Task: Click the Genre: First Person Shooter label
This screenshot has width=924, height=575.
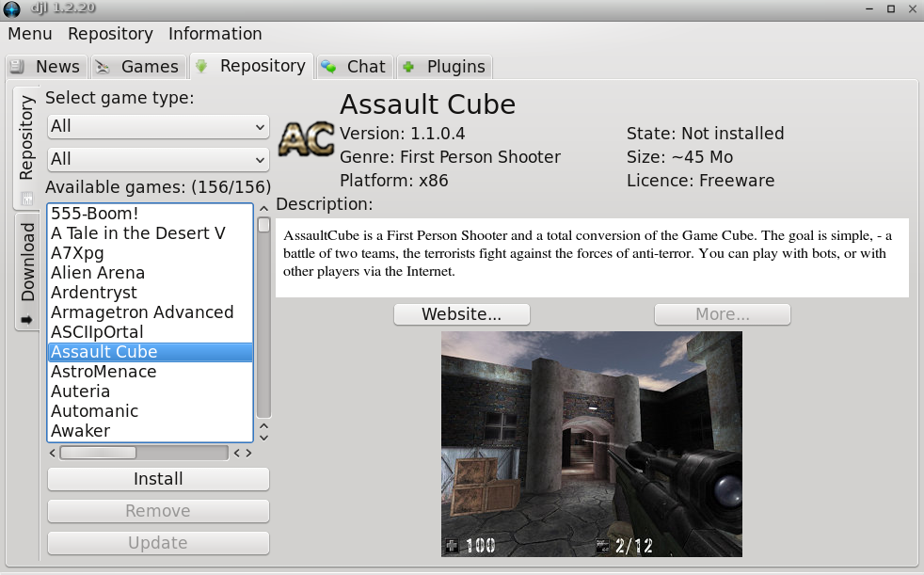Action: click(450, 157)
